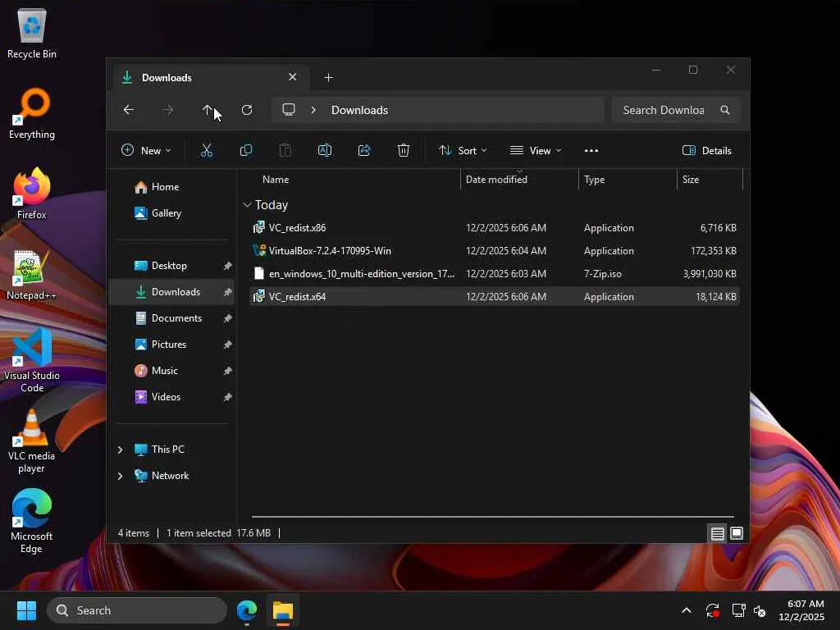Screen dimensions: 840x630
Task: Expand the This PC tree node
Action: (x=121, y=450)
